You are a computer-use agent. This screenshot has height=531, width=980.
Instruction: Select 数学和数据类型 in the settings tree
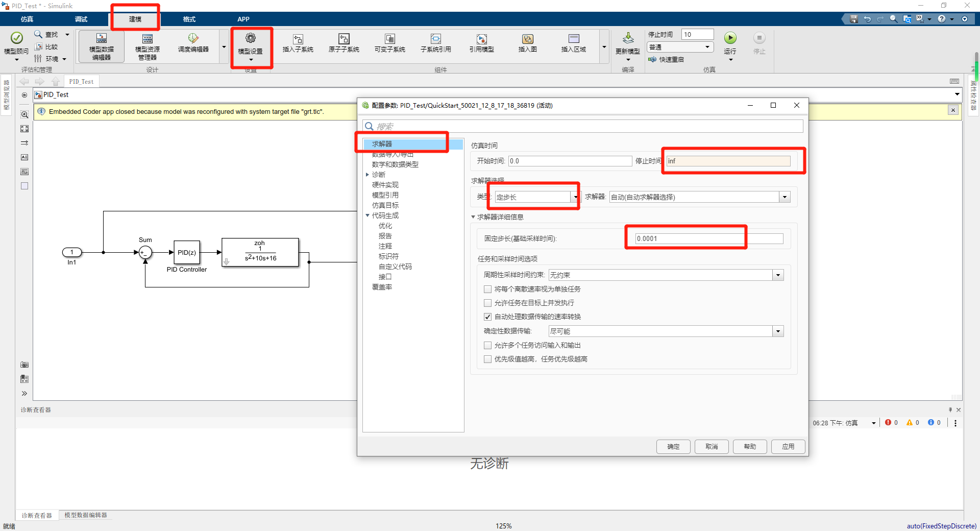pos(395,164)
